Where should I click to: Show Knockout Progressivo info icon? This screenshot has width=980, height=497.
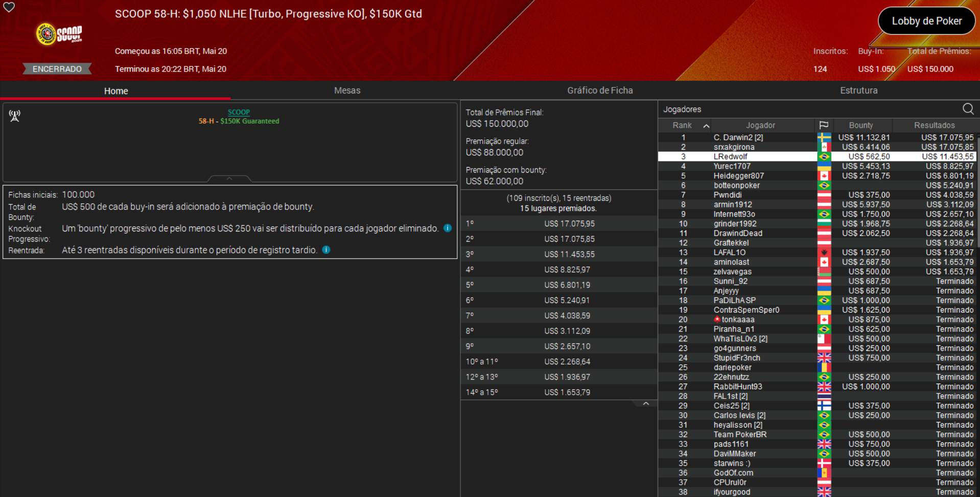448,228
